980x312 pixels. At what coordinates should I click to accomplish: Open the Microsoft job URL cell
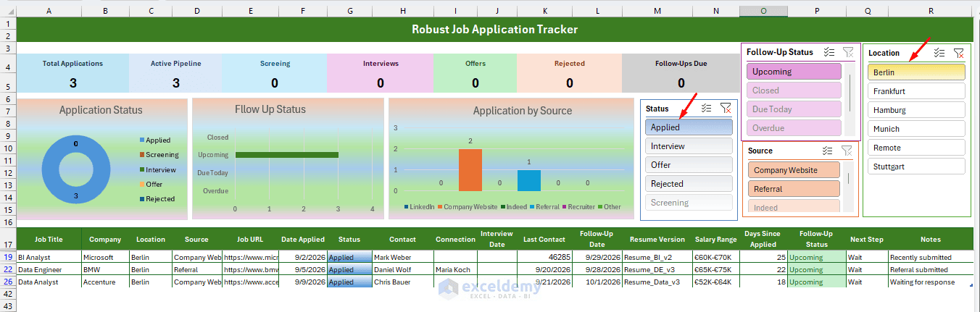click(x=250, y=257)
